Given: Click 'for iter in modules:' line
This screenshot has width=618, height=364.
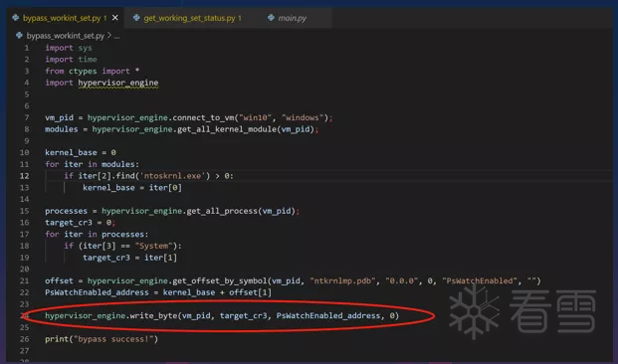Looking at the screenshot, I should 93,164.
